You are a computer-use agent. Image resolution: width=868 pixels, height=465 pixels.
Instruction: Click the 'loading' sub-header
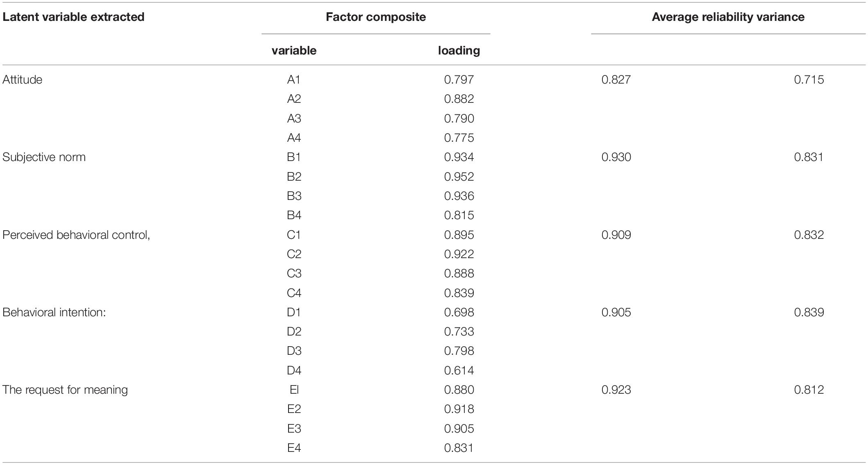click(x=459, y=50)
